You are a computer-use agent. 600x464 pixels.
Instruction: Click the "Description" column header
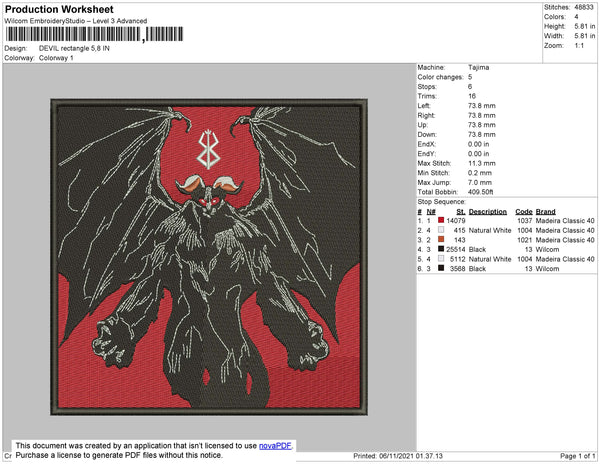pos(488,212)
